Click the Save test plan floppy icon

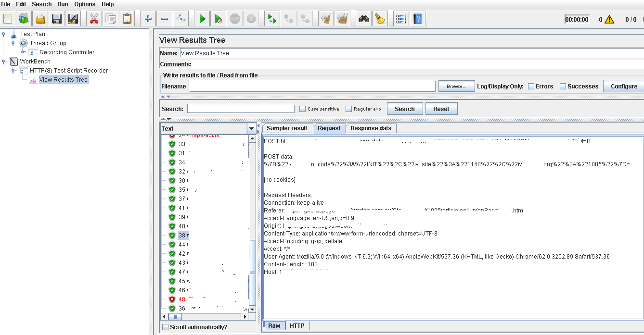[x=57, y=19]
